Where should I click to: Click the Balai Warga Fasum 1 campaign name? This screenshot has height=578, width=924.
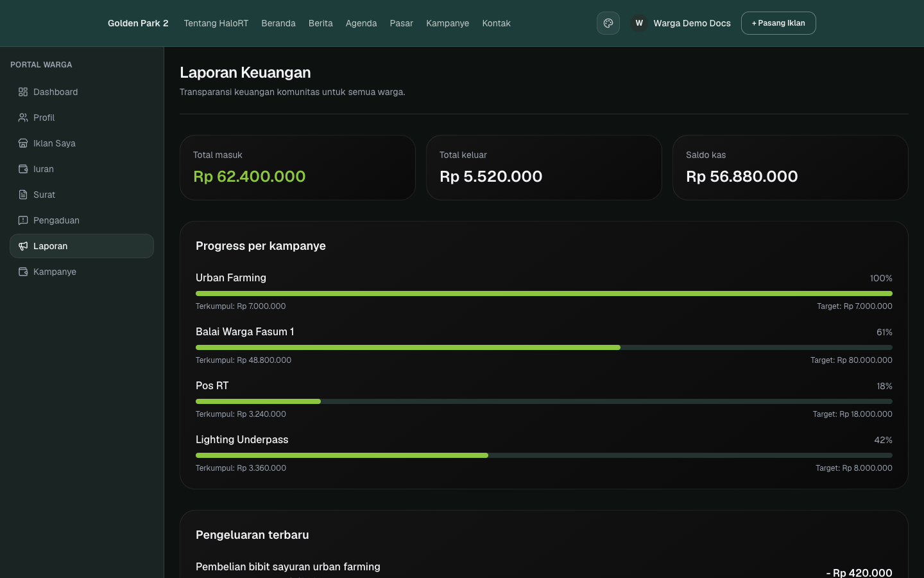[245, 331]
